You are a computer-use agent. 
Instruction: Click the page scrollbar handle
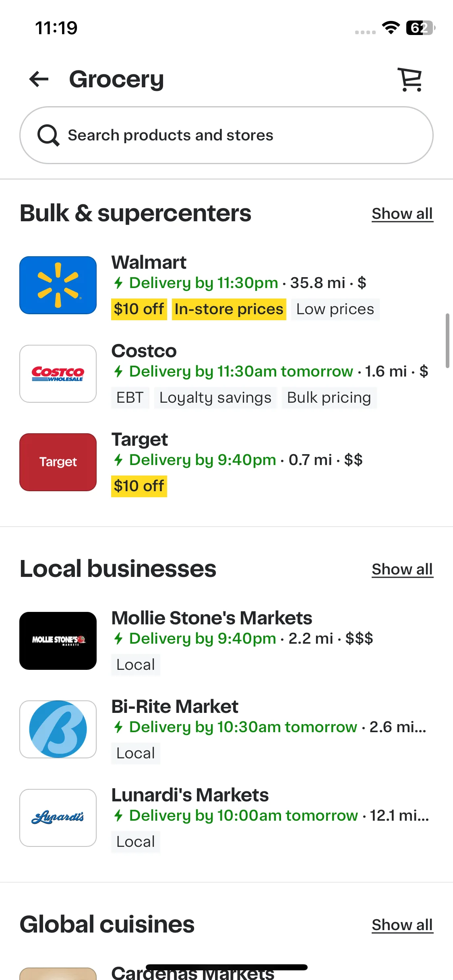[447, 341]
